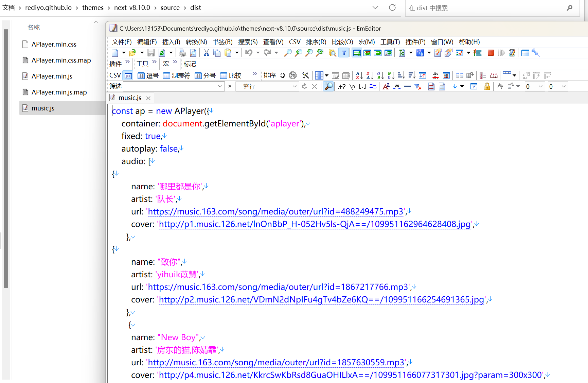Image resolution: width=588 pixels, height=383 pixels.
Task: Click the Cut scissors icon
Action: [206, 53]
